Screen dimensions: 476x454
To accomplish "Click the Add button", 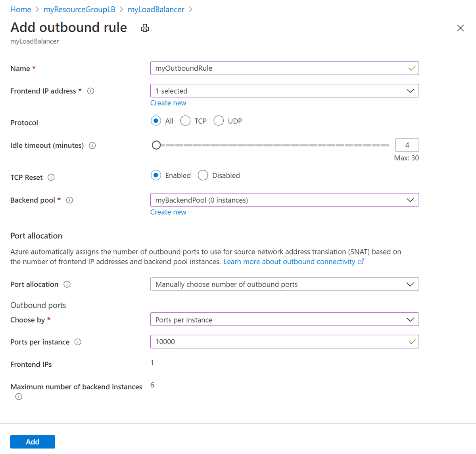I will (33, 442).
